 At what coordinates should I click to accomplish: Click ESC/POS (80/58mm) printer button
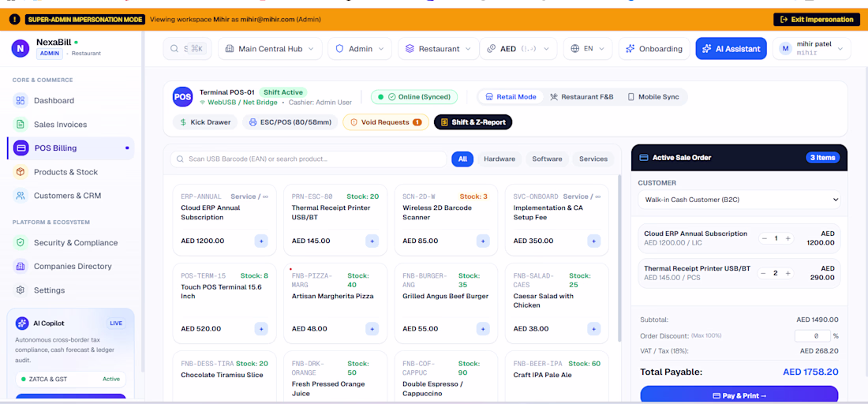(x=290, y=122)
